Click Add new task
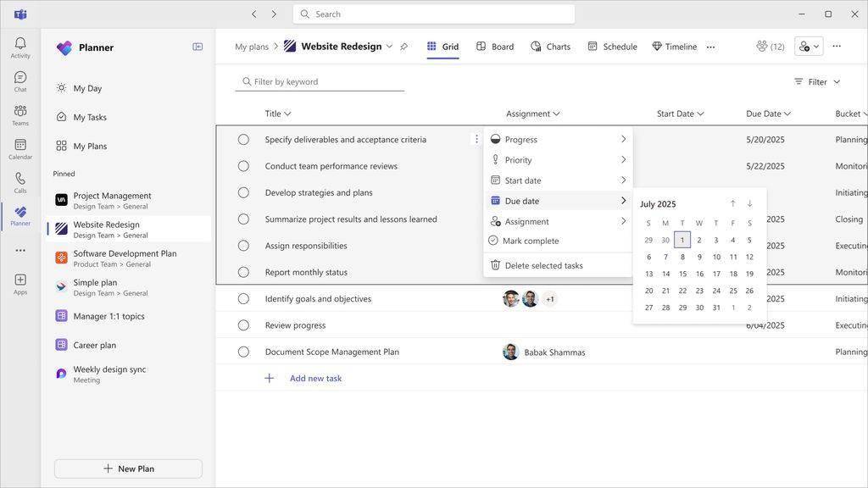This screenshot has width=868, height=488. (x=315, y=379)
